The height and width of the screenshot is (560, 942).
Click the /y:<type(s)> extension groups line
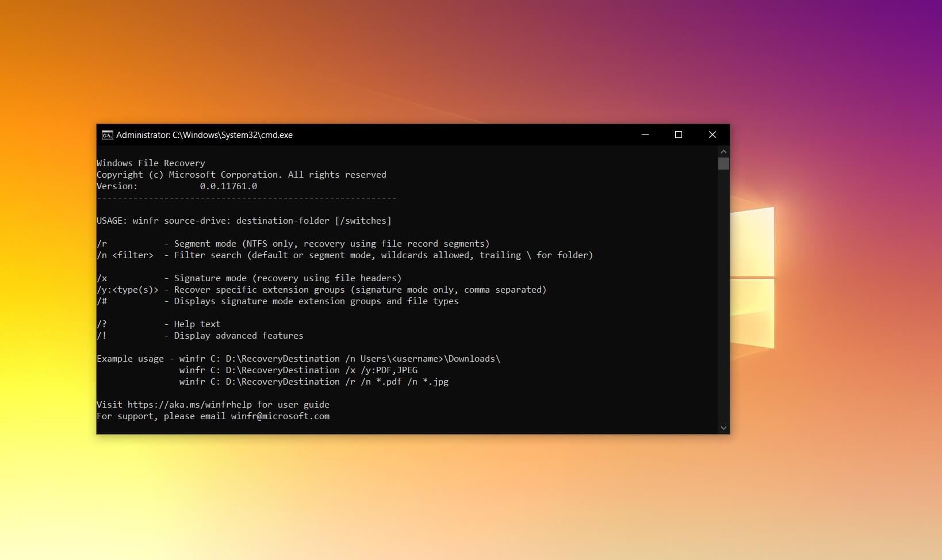click(321, 290)
